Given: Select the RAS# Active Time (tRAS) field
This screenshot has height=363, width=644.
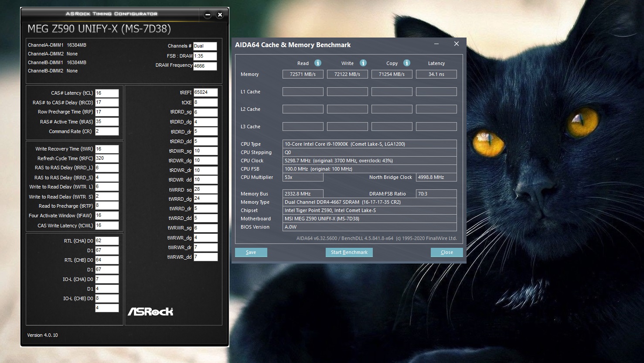Looking at the screenshot, I should tap(107, 122).
